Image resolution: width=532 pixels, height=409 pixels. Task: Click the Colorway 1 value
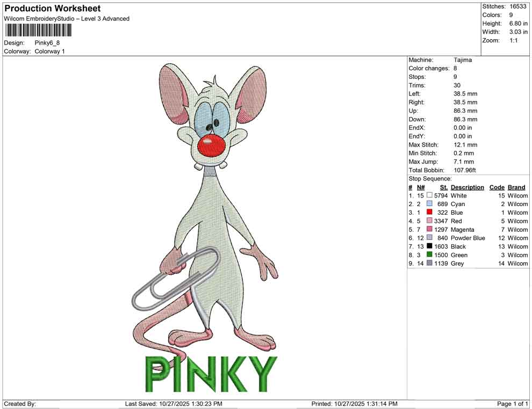click(x=49, y=52)
